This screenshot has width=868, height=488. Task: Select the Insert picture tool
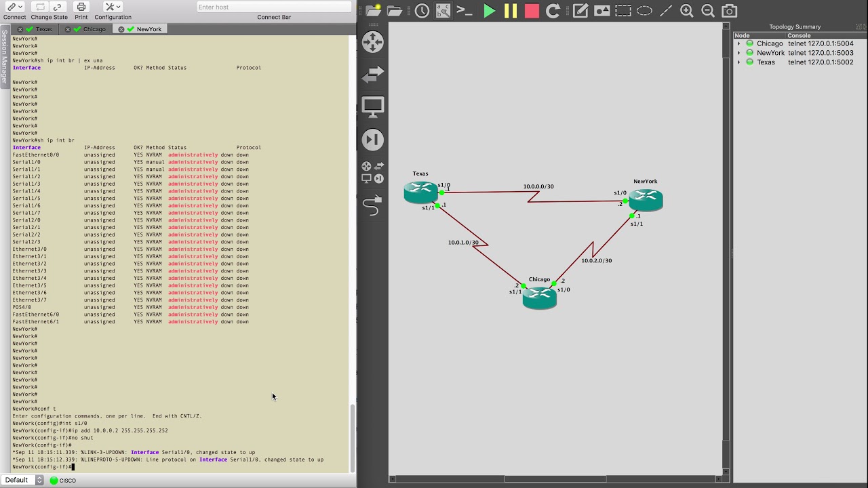601,11
